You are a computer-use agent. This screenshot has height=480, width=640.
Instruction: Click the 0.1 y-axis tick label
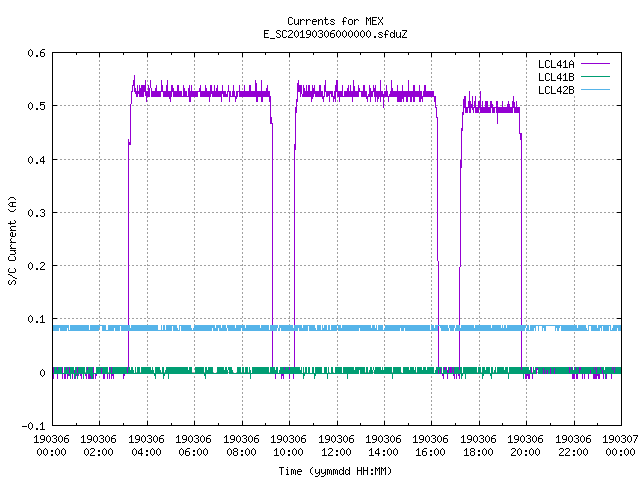click(36, 319)
